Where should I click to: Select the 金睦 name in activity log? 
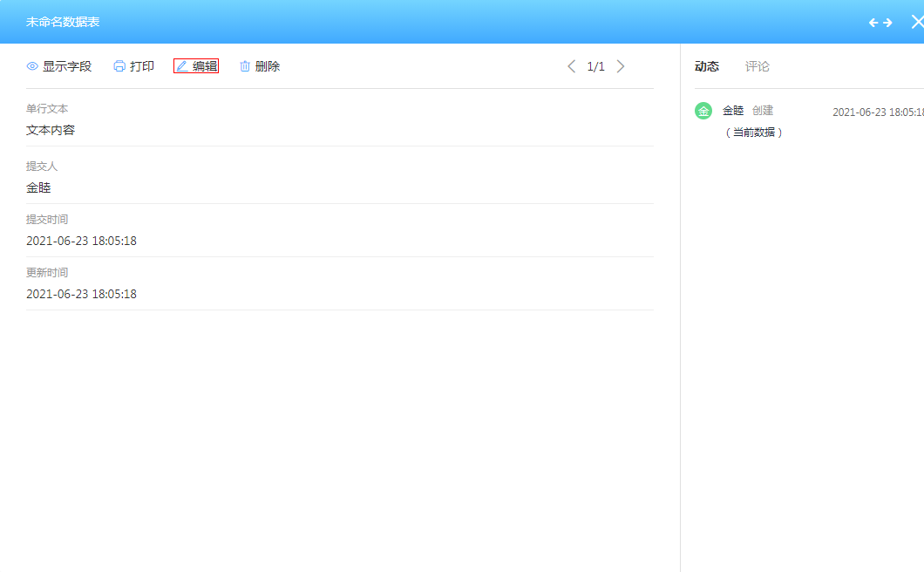pos(733,111)
